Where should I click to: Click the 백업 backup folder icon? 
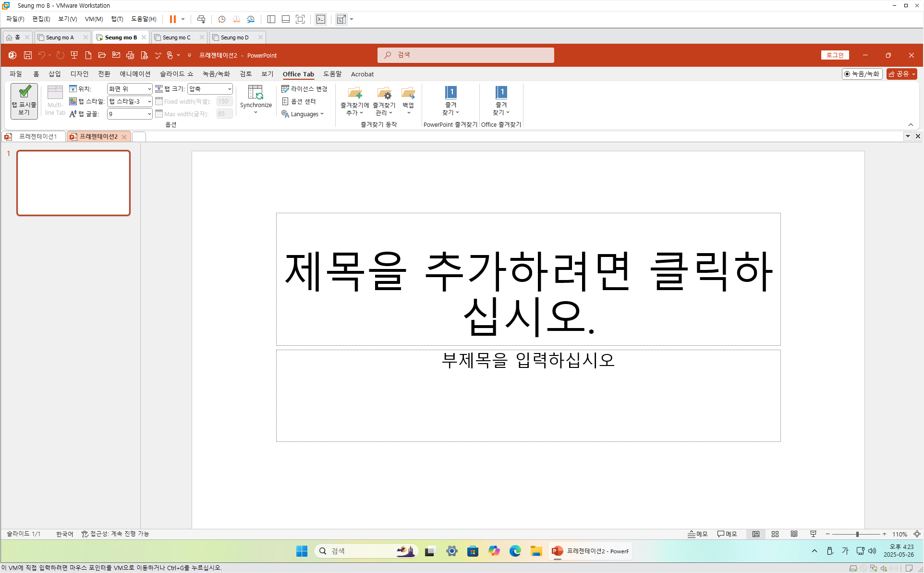tap(408, 93)
